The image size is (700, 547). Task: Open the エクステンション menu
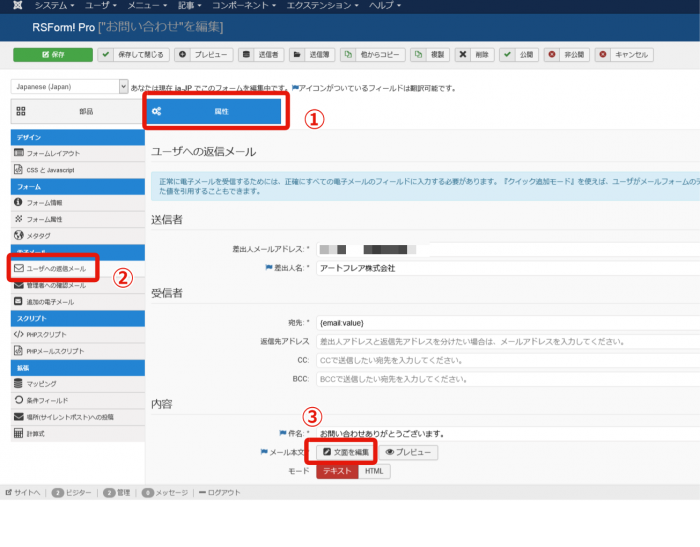pos(322,5)
